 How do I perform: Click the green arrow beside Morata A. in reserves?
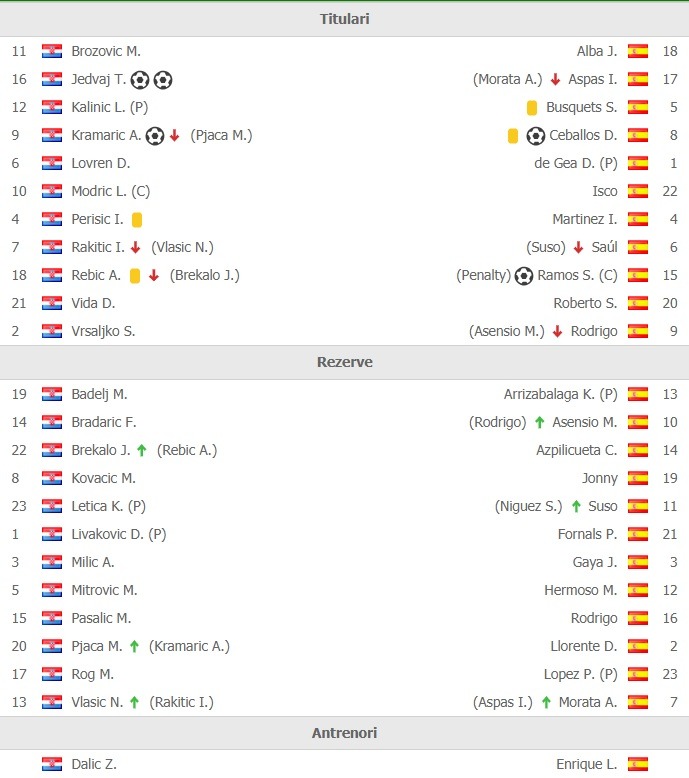[x=546, y=702]
